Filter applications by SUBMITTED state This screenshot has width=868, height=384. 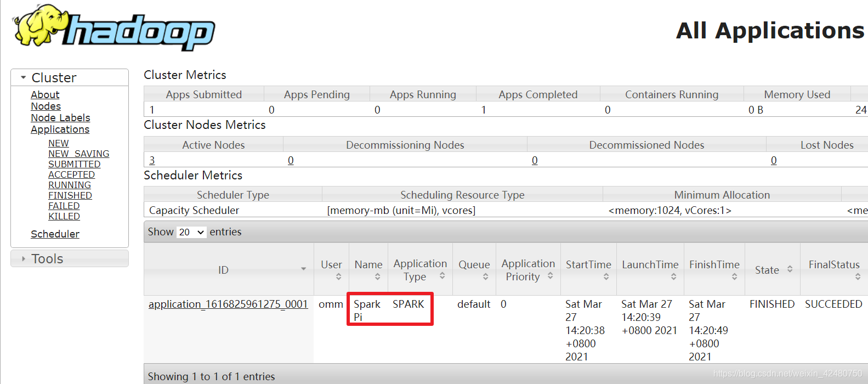pos(74,164)
